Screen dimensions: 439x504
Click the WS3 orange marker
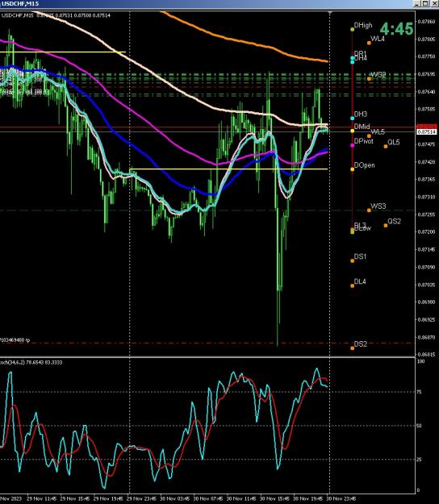[x=369, y=210]
